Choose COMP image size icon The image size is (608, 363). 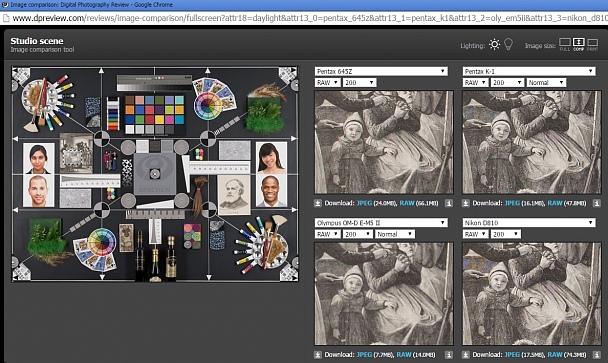tap(579, 43)
